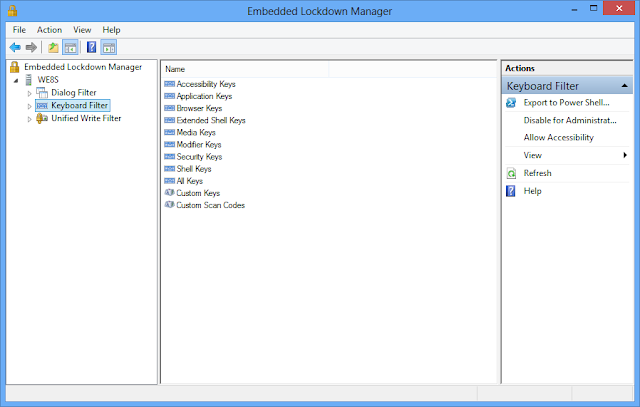
Task: Select the Unified Write Filter label
Action: coord(86,118)
